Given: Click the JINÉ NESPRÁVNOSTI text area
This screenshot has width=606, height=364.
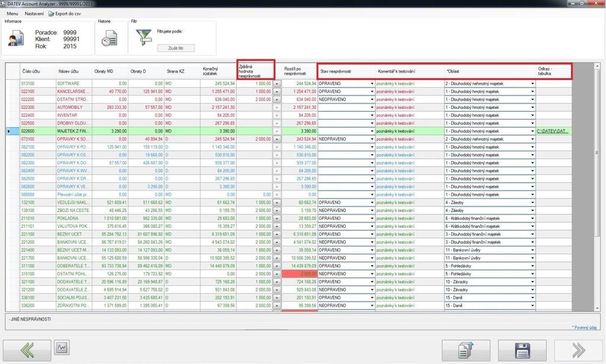Looking at the screenshot, I should pos(302,321).
